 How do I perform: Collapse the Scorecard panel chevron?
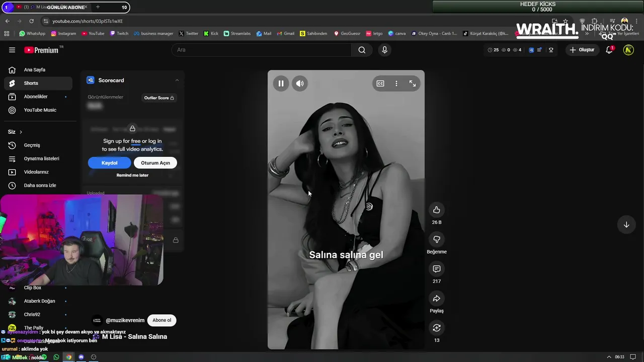pos(177,80)
